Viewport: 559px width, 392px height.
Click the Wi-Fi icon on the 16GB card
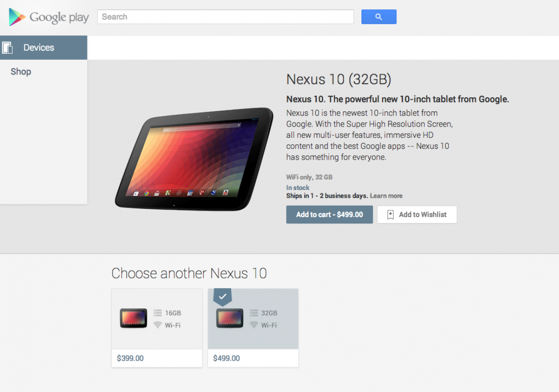pos(157,325)
